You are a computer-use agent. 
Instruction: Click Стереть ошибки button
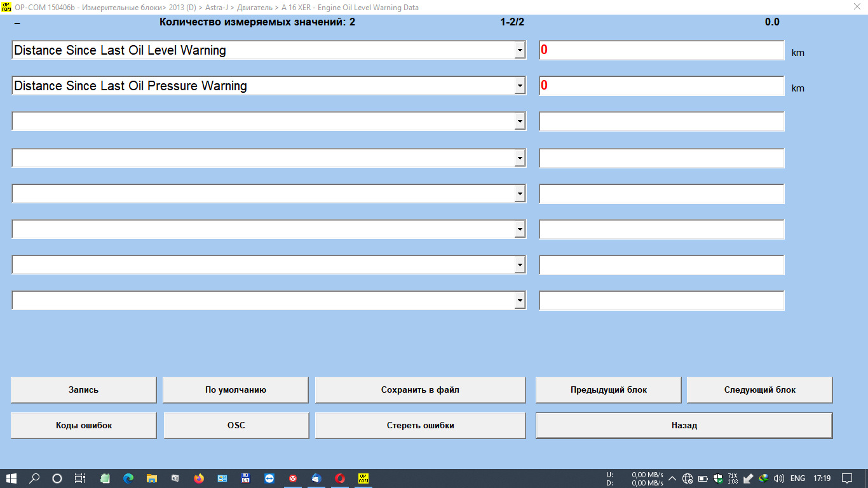[x=421, y=426]
